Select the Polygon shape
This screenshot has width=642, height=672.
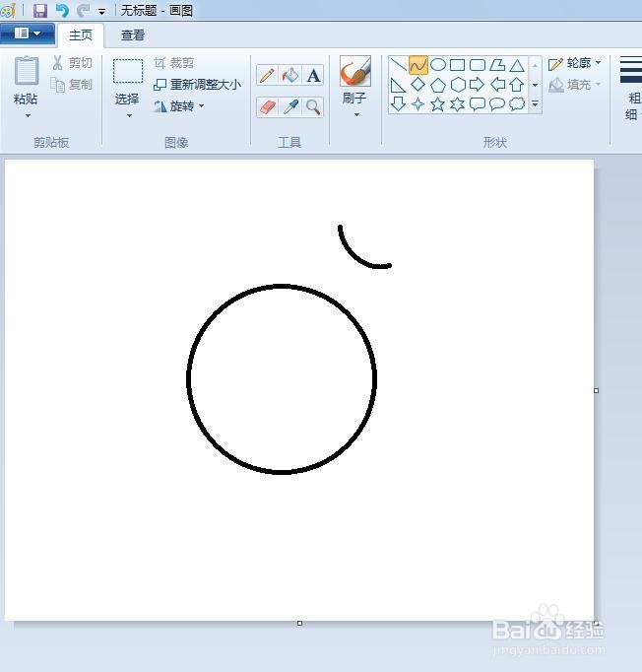[x=497, y=65]
